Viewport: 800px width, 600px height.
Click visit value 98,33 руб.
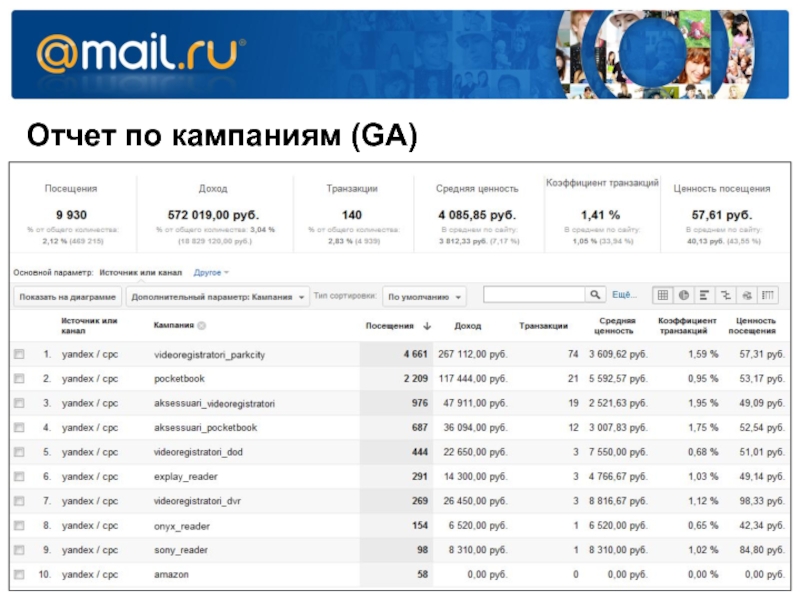762,501
